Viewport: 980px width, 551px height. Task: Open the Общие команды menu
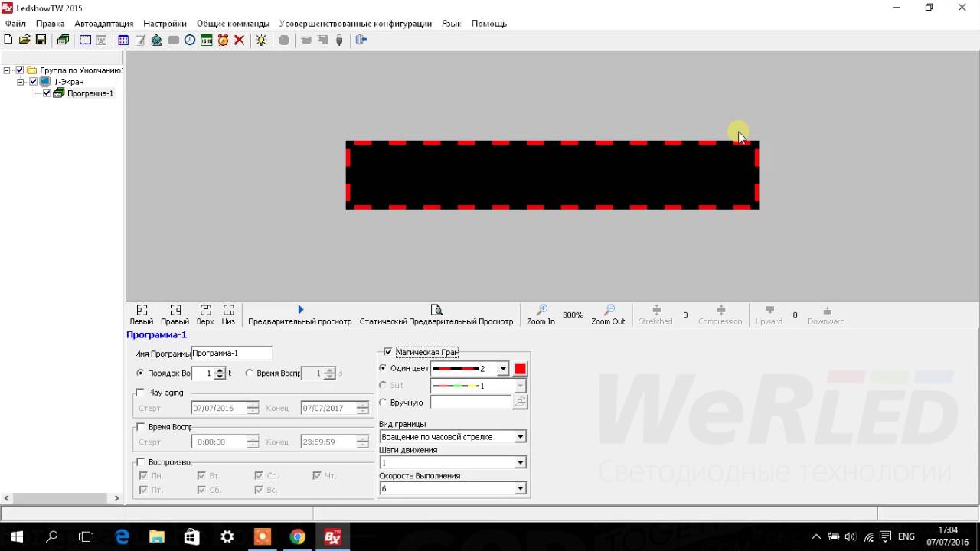click(233, 24)
